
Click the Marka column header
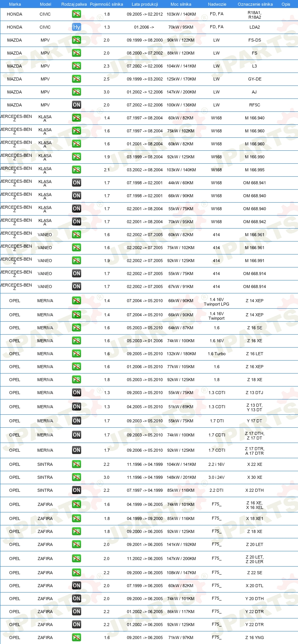[15, 4]
